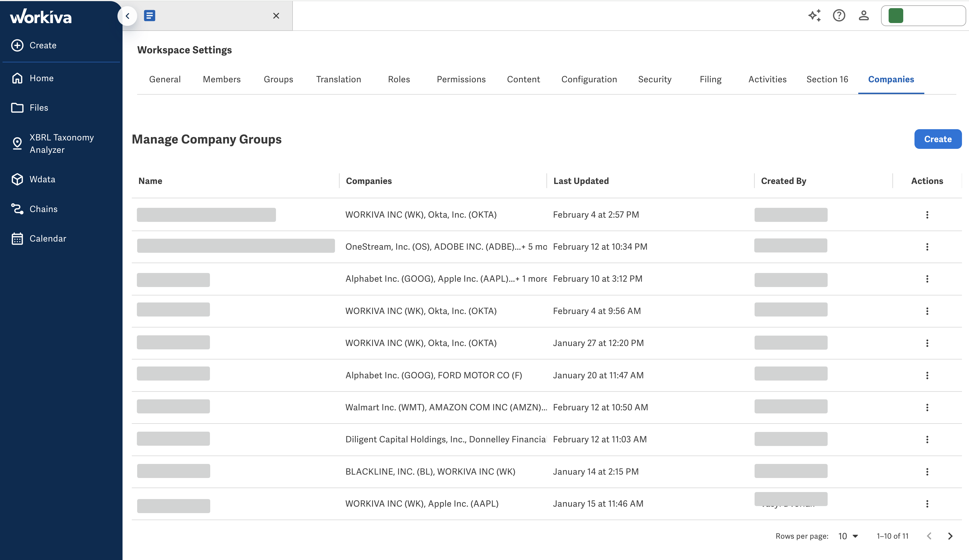Open actions menu for FORD MOTOR CO row
The image size is (969, 560).
click(927, 375)
